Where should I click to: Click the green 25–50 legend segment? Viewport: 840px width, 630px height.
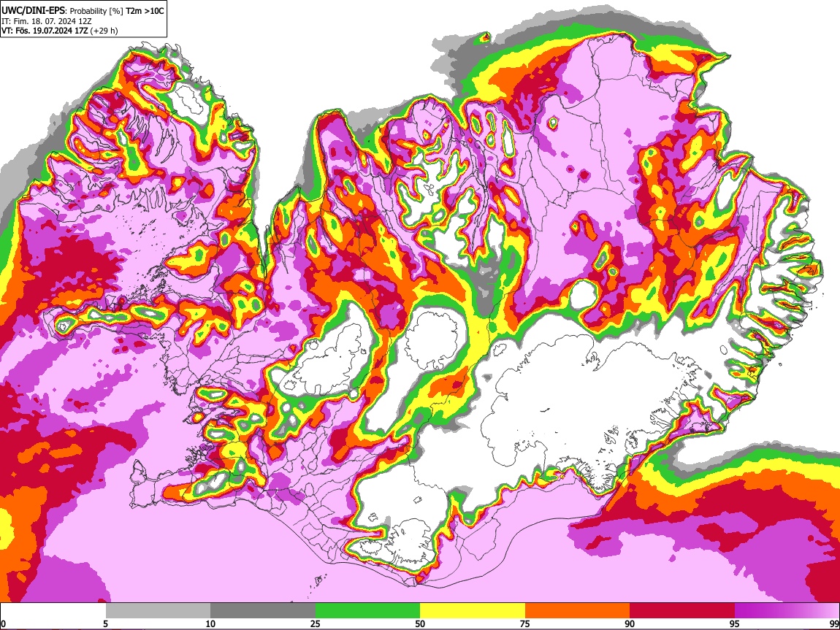pos(367,610)
